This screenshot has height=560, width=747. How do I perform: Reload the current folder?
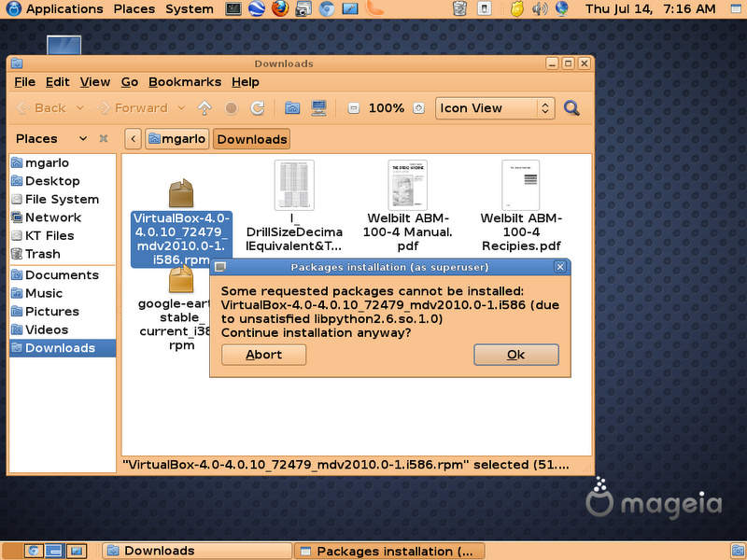tap(258, 108)
